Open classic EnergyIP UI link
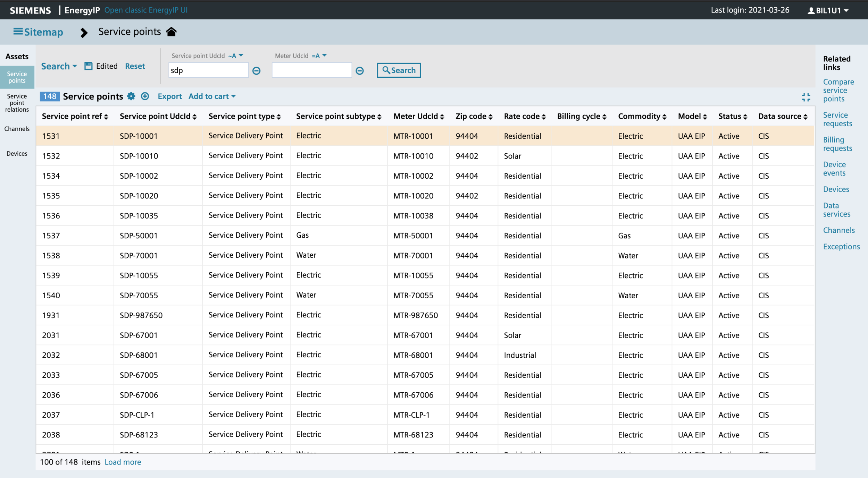The height and width of the screenshot is (478, 868). tap(146, 10)
